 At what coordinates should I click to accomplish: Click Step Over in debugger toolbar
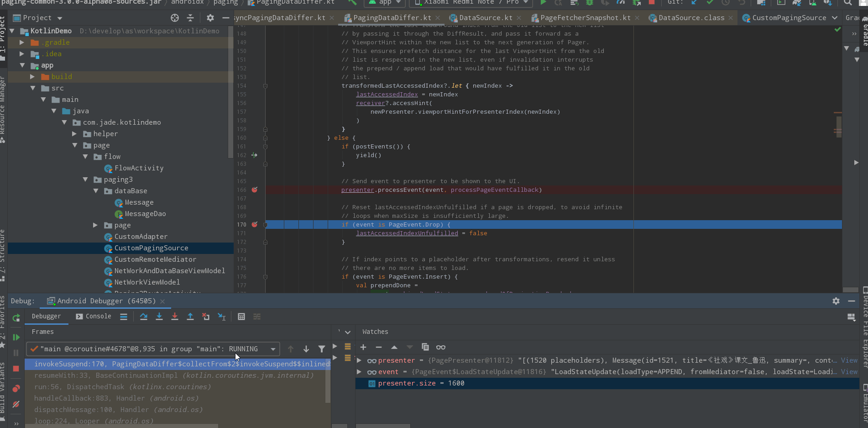143,317
